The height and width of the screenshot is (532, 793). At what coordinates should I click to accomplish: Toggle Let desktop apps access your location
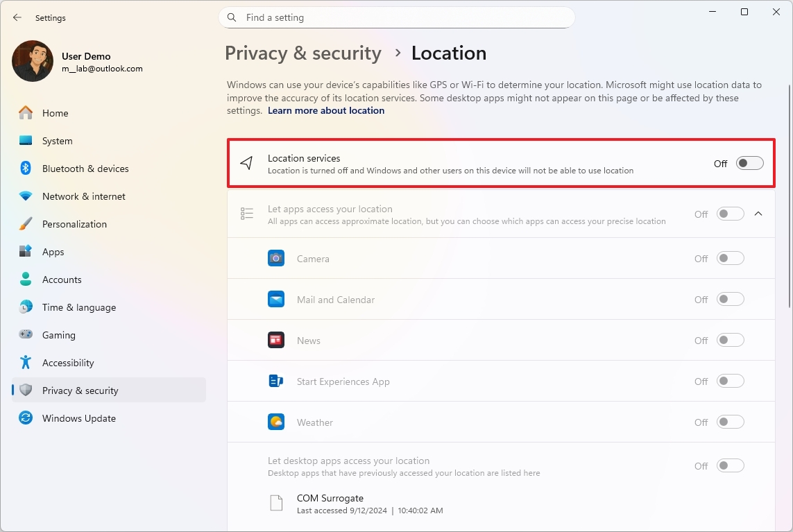(730, 466)
